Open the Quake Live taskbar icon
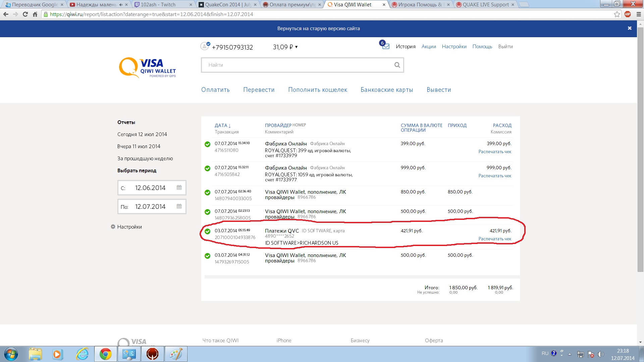This screenshot has height=362, width=644. pyautogui.click(x=152, y=354)
